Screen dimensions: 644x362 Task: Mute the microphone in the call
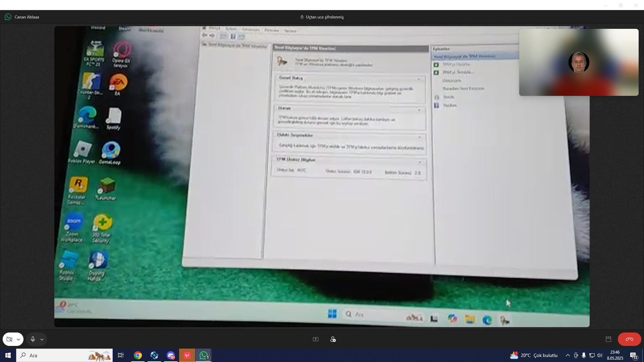tap(33, 339)
